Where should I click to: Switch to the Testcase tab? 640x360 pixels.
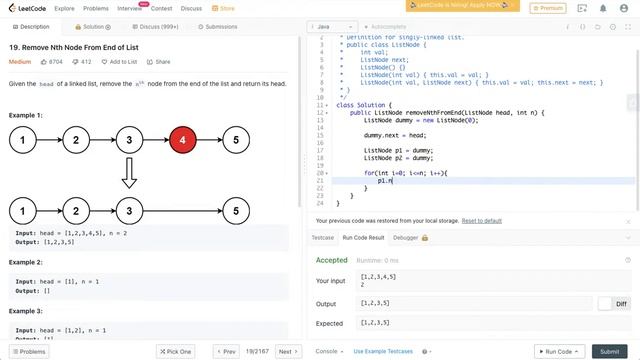tap(322, 238)
